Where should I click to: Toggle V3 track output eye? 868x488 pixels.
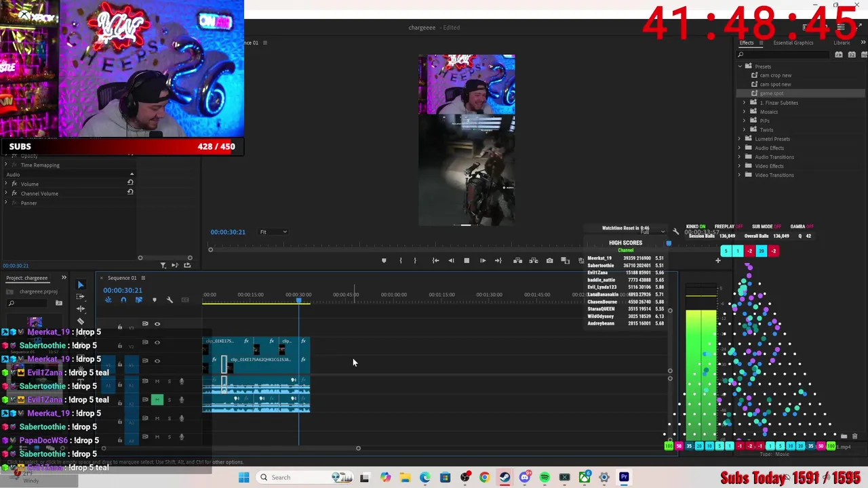coord(157,324)
